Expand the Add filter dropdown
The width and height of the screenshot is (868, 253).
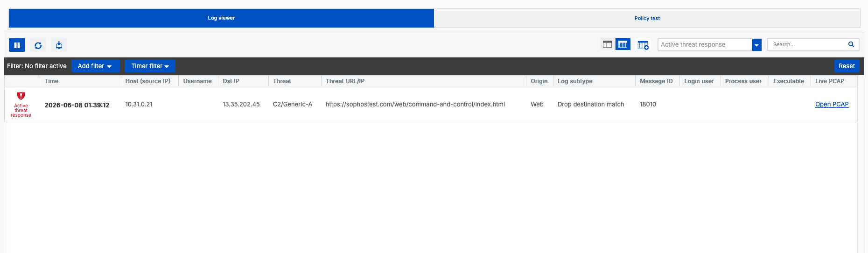click(95, 66)
